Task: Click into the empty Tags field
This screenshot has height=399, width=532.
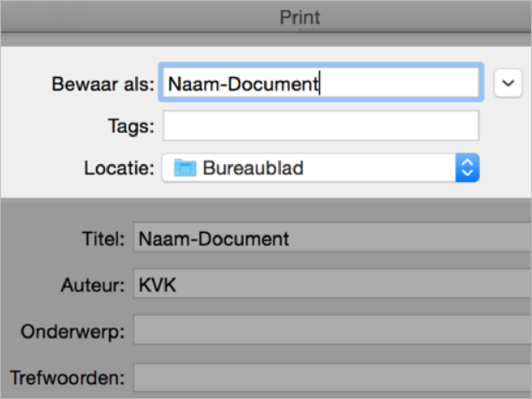Action: 320,126
